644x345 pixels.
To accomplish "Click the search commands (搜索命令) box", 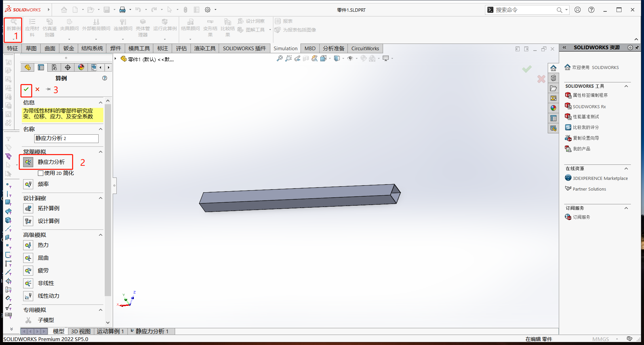I will tap(525, 10).
